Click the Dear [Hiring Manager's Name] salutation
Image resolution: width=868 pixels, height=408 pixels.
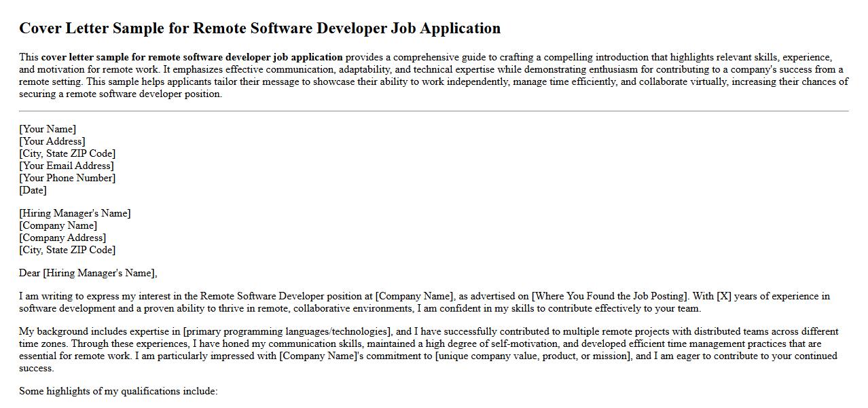pos(88,273)
